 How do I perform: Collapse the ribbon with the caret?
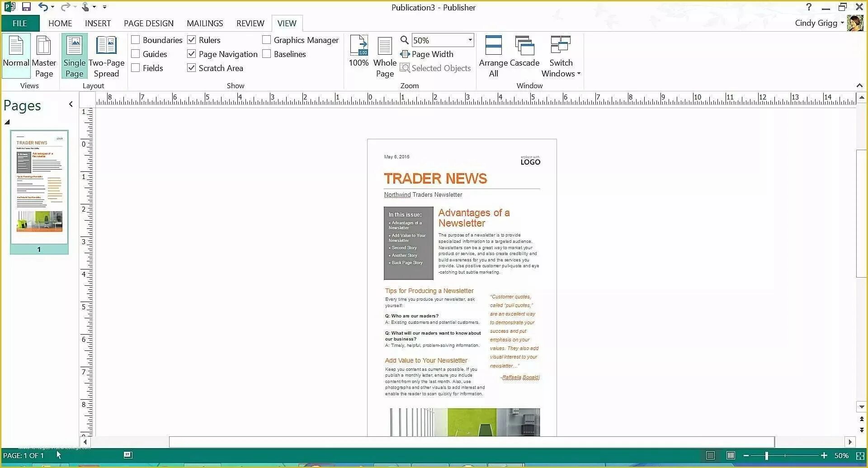pos(859,85)
